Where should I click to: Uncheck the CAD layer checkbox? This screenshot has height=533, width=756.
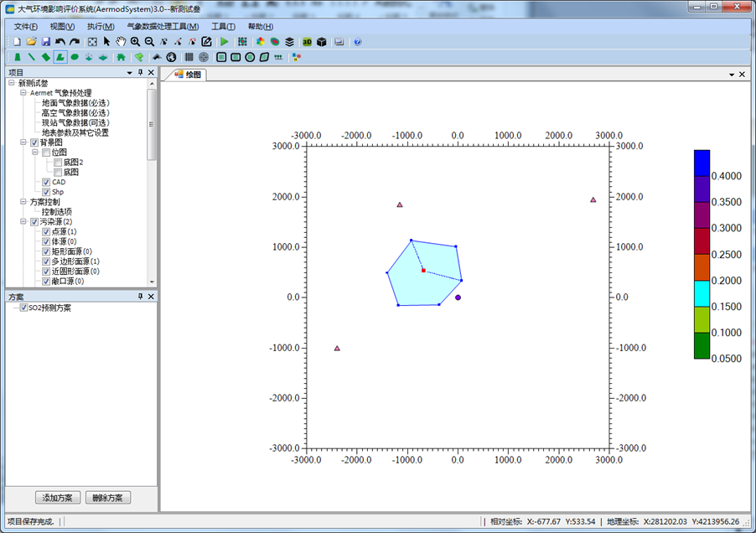pos(46,182)
